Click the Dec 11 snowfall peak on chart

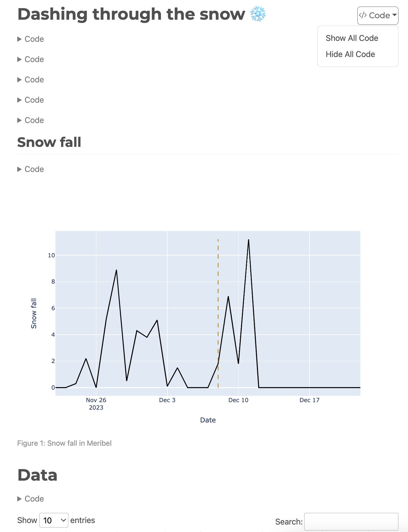248,240
